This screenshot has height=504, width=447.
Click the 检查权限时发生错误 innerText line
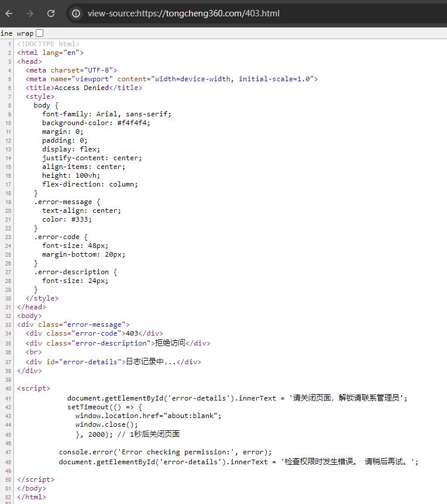coord(239,462)
